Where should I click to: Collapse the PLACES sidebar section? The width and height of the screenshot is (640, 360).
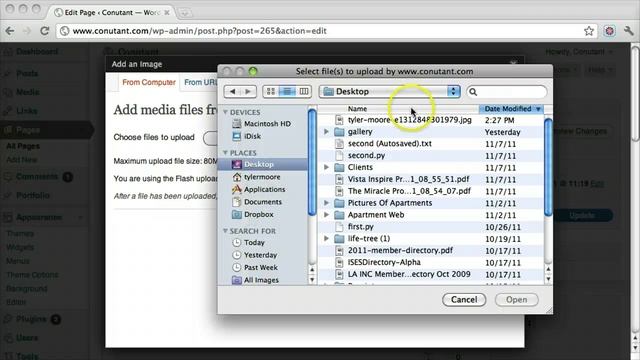coord(225,153)
